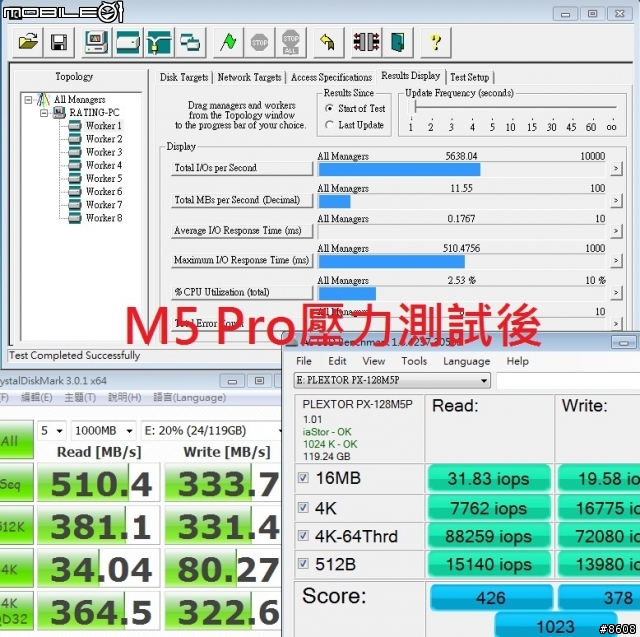640x637 pixels.
Task: Click Total I/Os per Second button
Action: pyautogui.click(x=242, y=168)
